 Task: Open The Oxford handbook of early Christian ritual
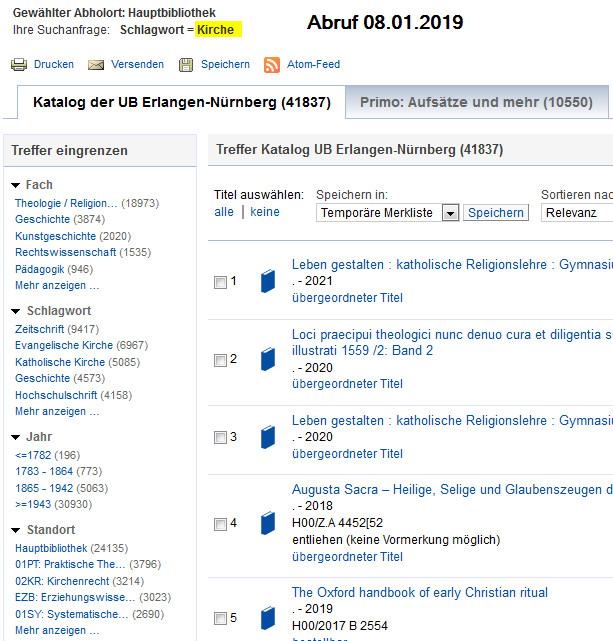pos(420,592)
